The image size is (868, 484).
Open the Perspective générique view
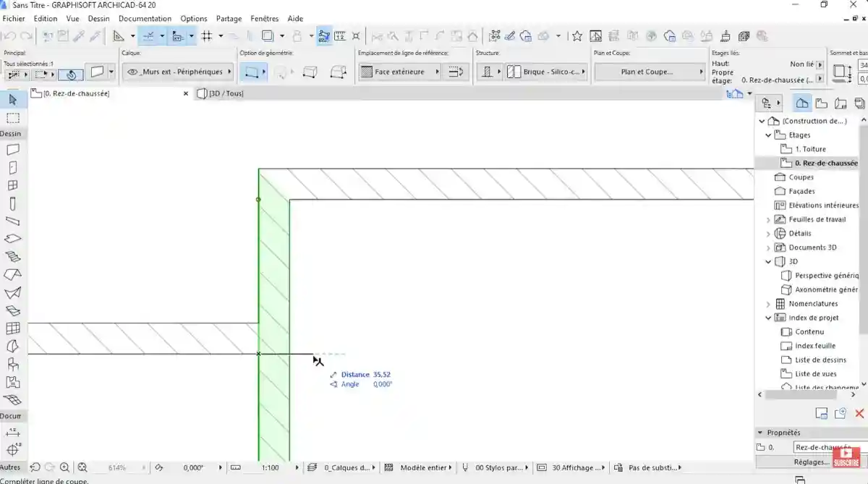point(820,276)
